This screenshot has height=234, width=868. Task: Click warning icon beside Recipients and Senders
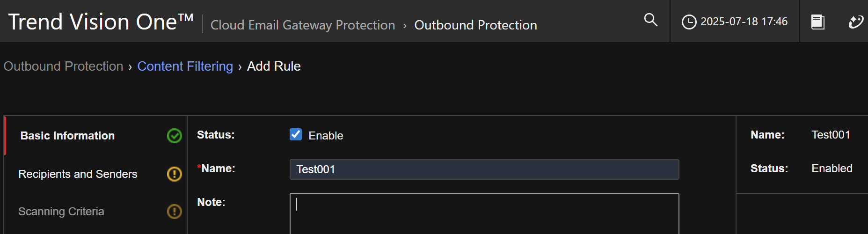pyautogui.click(x=175, y=174)
